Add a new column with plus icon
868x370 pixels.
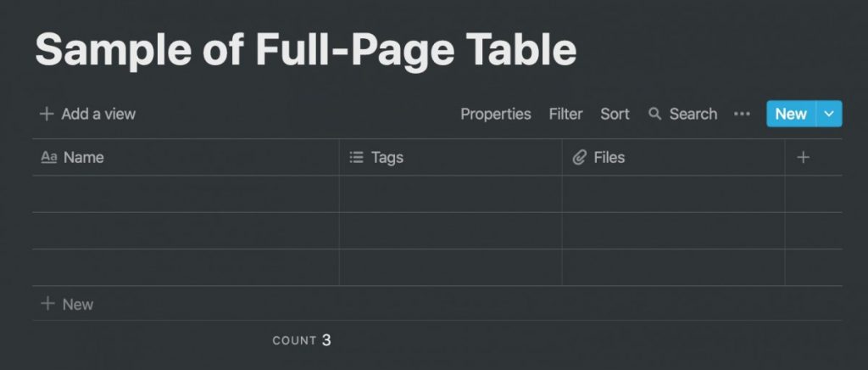coord(803,157)
